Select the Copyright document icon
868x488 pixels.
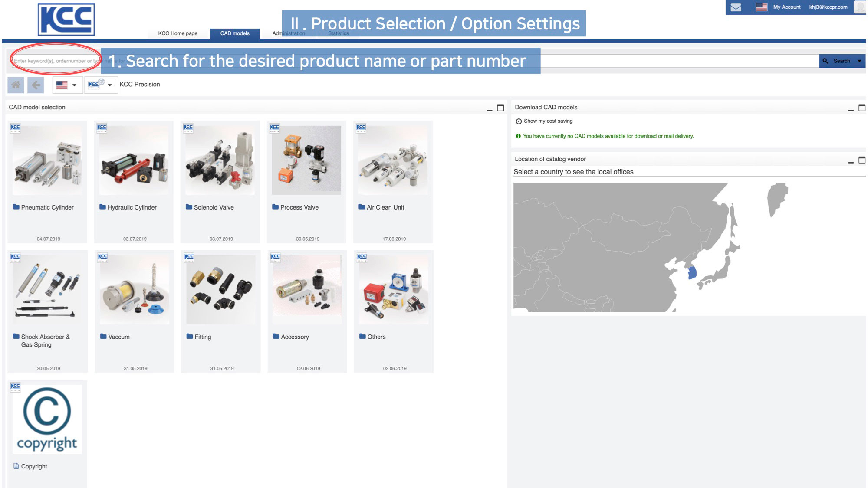click(x=15, y=466)
